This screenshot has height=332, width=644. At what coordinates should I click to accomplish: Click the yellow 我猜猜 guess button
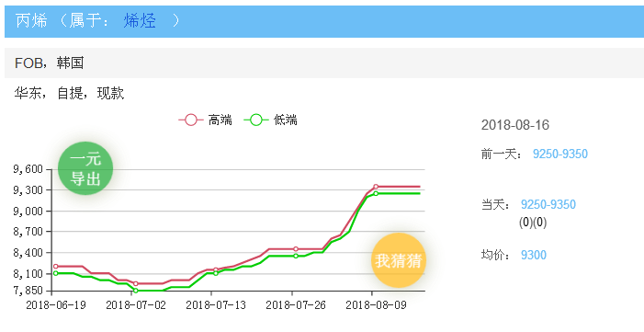[x=398, y=260]
